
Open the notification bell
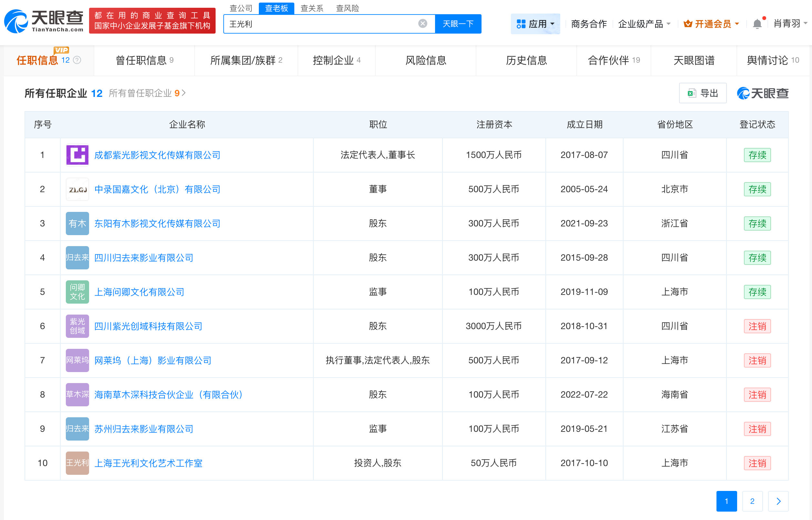click(757, 24)
